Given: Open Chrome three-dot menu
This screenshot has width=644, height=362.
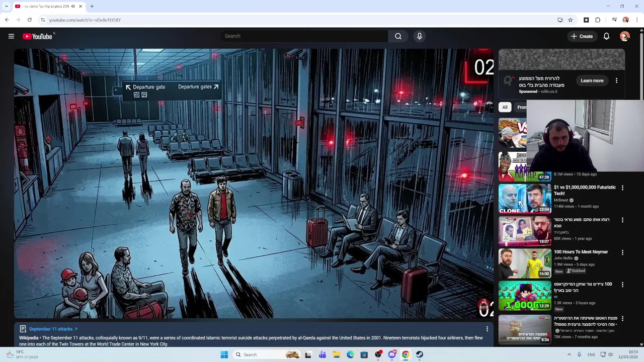Looking at the screenshot, I should coord(637,20).
